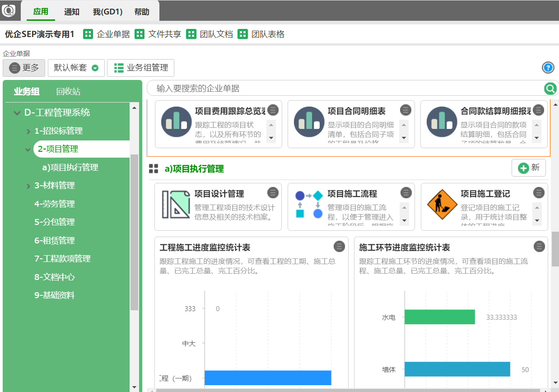559x392 pixels.
Task: Open the 帮助 top tab
Action: [x=142, y=12]
